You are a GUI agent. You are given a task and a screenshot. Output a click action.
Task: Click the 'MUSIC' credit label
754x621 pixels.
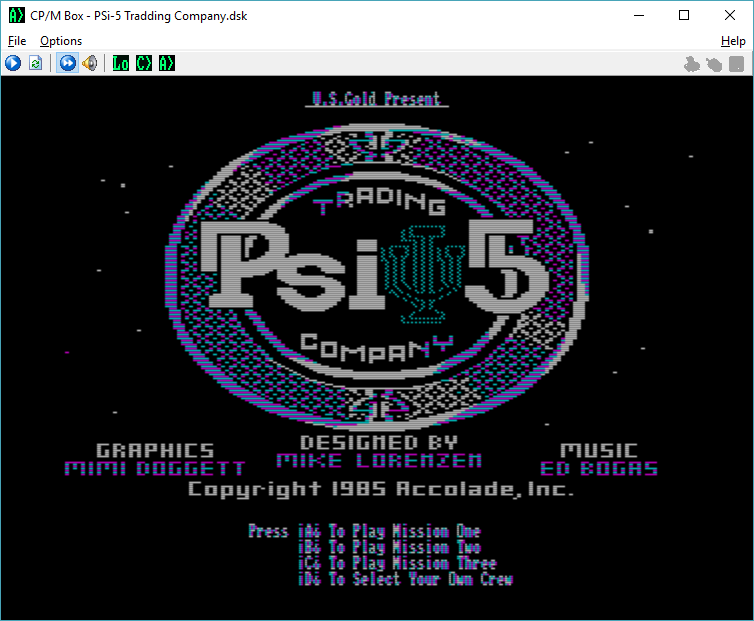599,451
